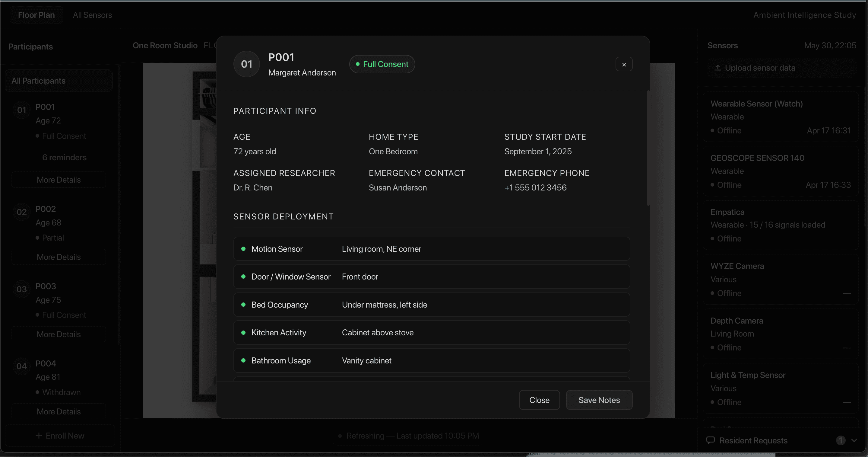The height and width of the screenshot is (457, 868).
Task: Save notes for participant P001
Action: click(x=599, y=400)
